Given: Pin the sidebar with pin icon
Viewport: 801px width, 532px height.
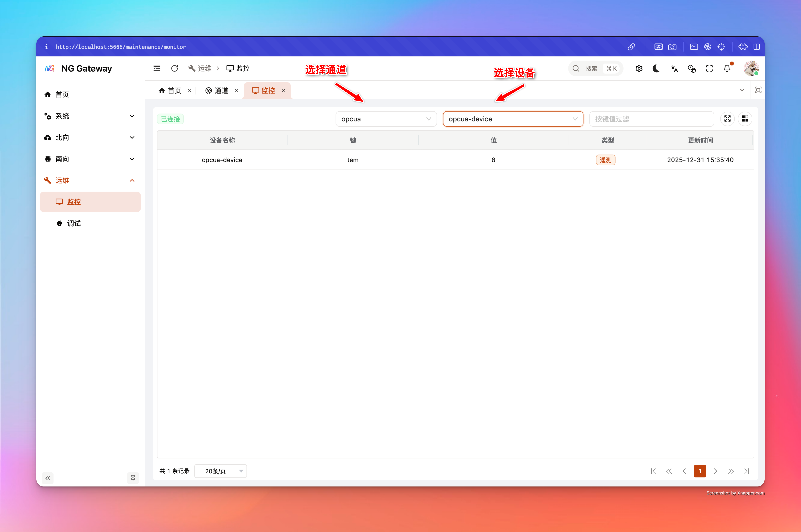Looking at the screenshot, I should (x=133, y=478).
